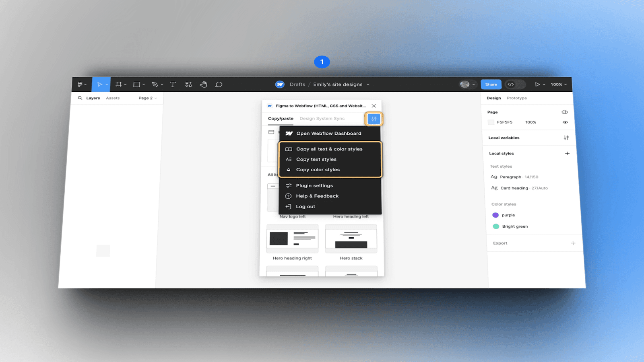Choose Copy all text & color styles

pos(330,149)
